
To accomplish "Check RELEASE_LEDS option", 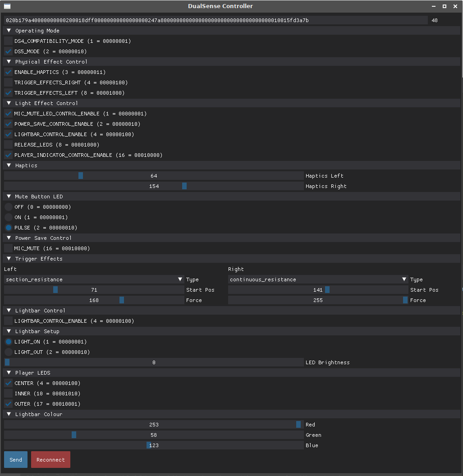I will pos(8,144).
